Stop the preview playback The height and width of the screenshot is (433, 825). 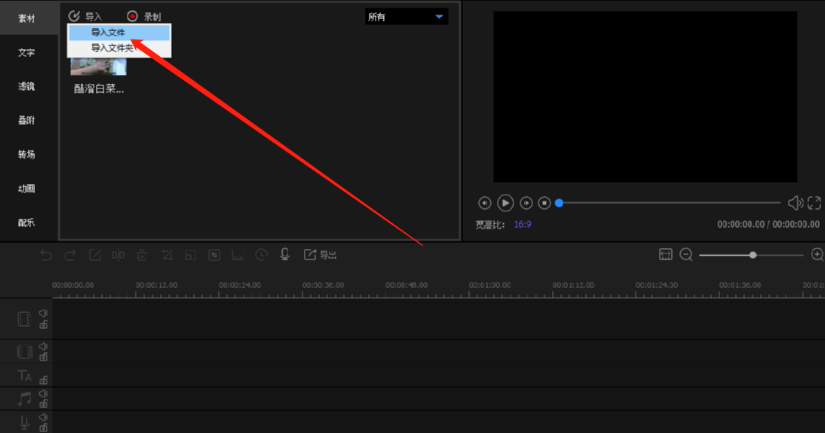(x=545, y=203)
